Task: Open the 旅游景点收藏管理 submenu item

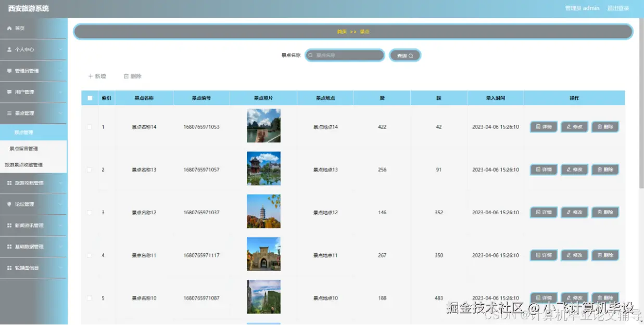Action: pyautogui.click(x=33, y=165)
